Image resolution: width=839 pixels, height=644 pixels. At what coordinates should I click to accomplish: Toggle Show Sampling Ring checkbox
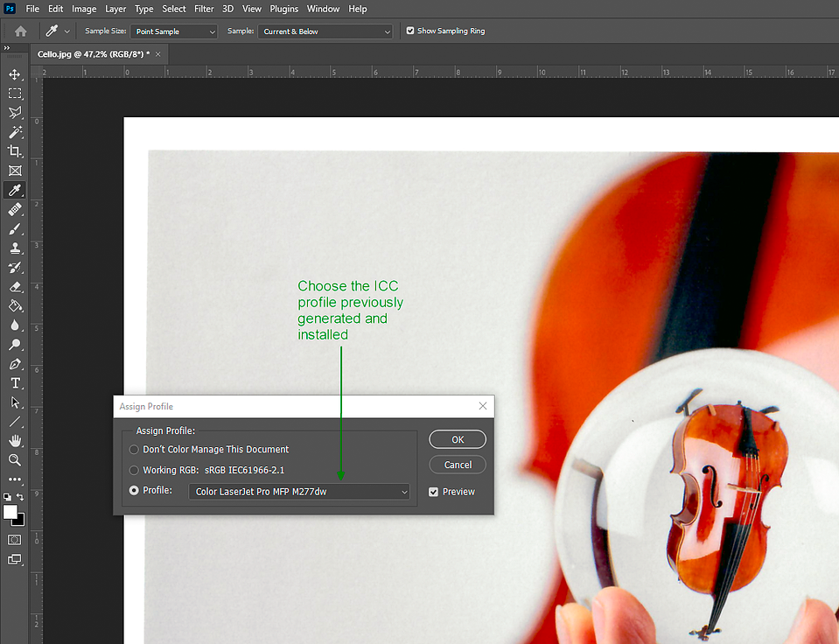pyautogui.click(x=410, y=31)
